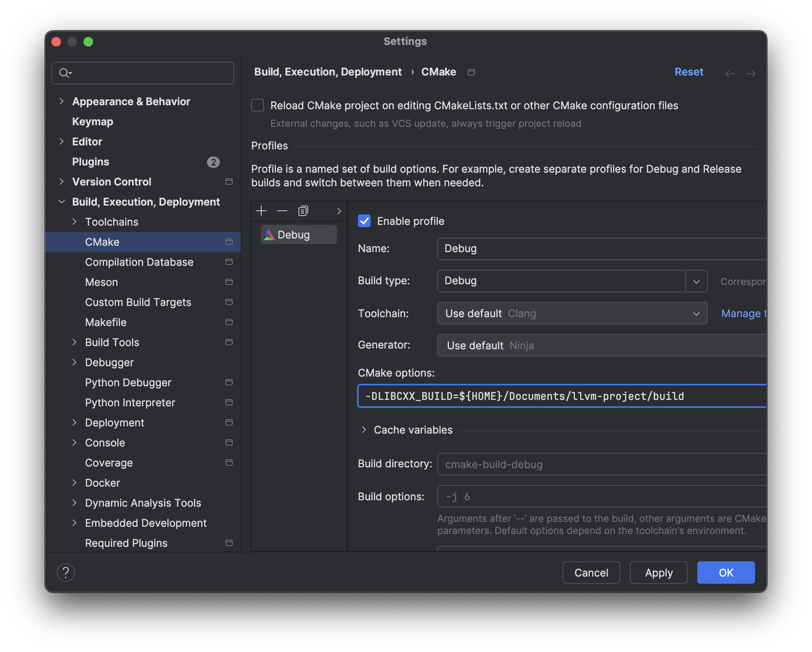
Task: Click project icon on Compilation Database row
Action: click(229, 262)
